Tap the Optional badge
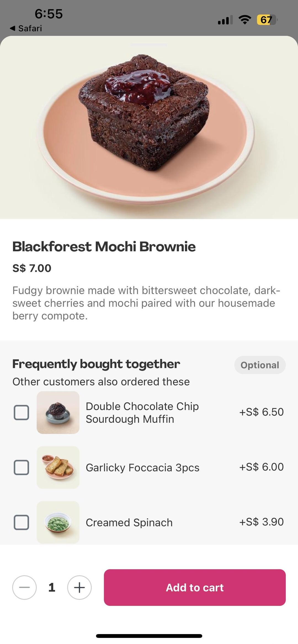The width and height of the screenshot is (298, 644). [260, 365]
